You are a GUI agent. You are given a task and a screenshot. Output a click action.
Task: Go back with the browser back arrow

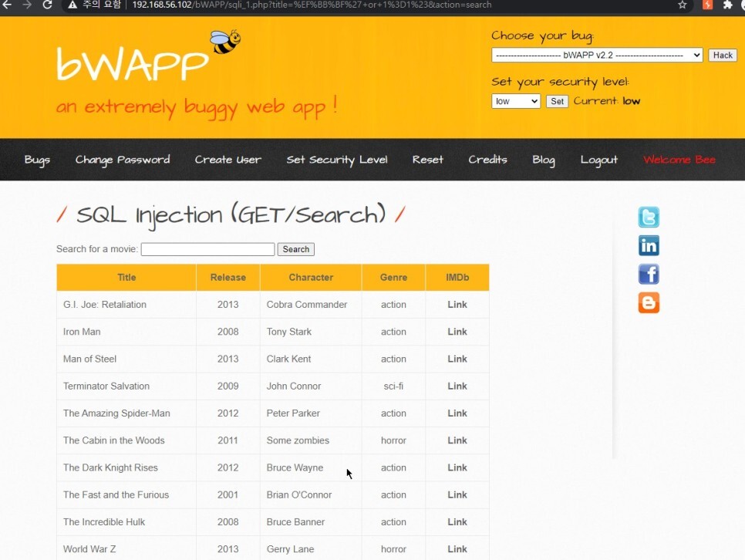pos(7,5)
